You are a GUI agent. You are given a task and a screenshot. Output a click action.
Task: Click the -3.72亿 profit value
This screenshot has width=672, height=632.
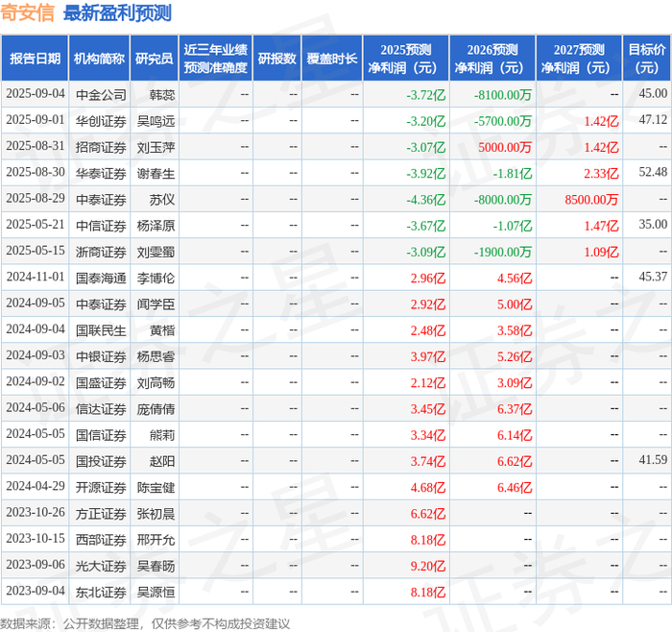426,95
